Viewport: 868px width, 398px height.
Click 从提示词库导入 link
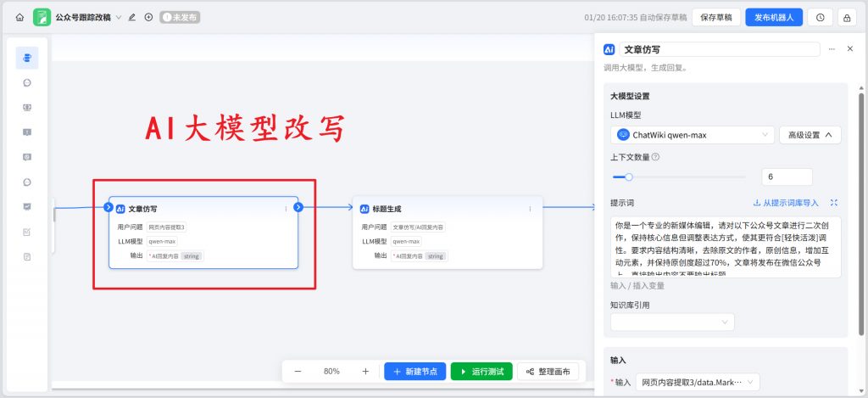(x=786, y=203)
